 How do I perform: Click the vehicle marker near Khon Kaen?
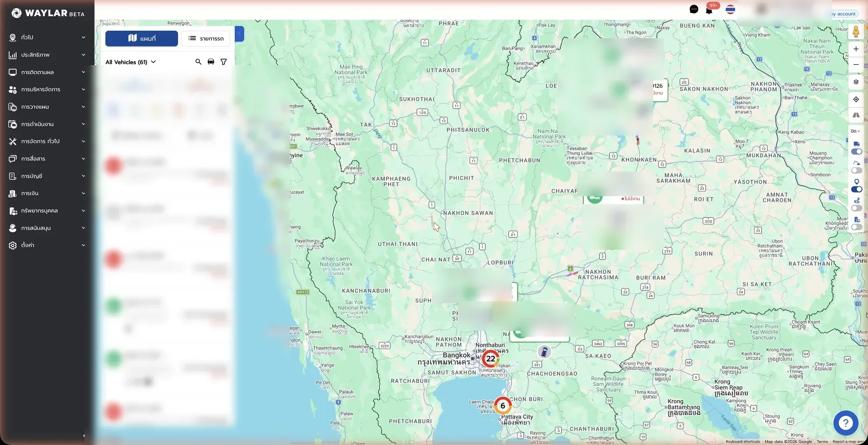click(638, 140)
